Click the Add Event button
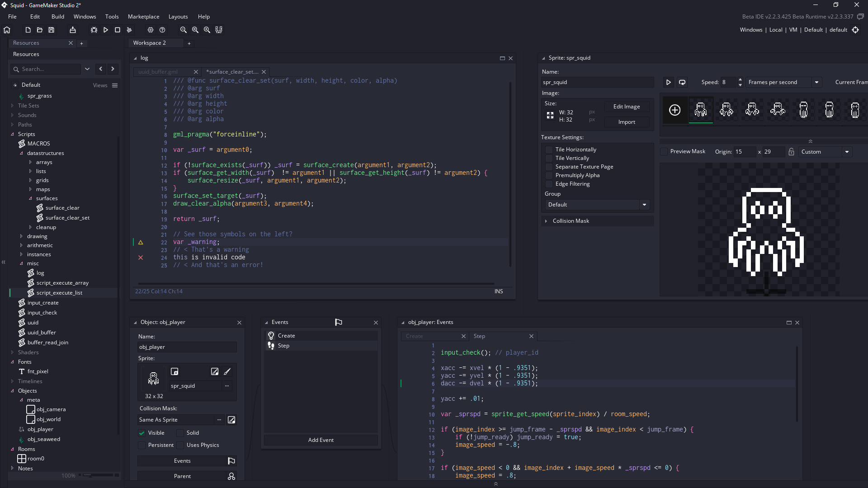 coord(321,440)
